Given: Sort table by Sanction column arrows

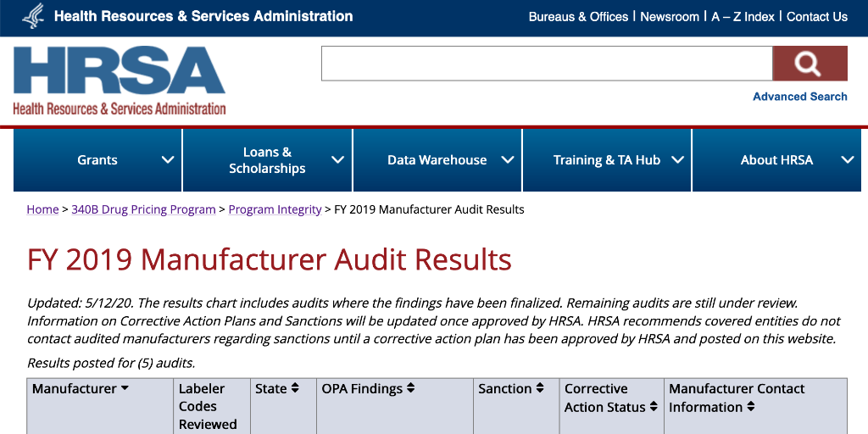Looking at the screenshot, I should click(x=540, y=388).
